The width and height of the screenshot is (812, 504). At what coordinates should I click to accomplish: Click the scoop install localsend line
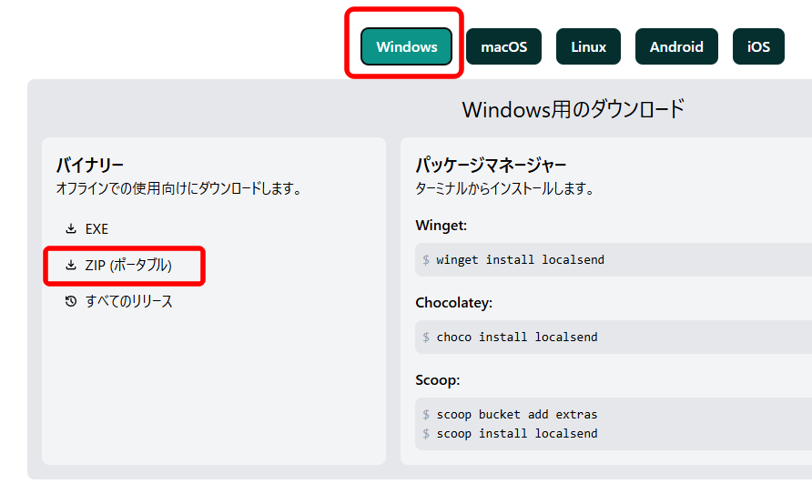pyautogui.click(x=517, y=434)
